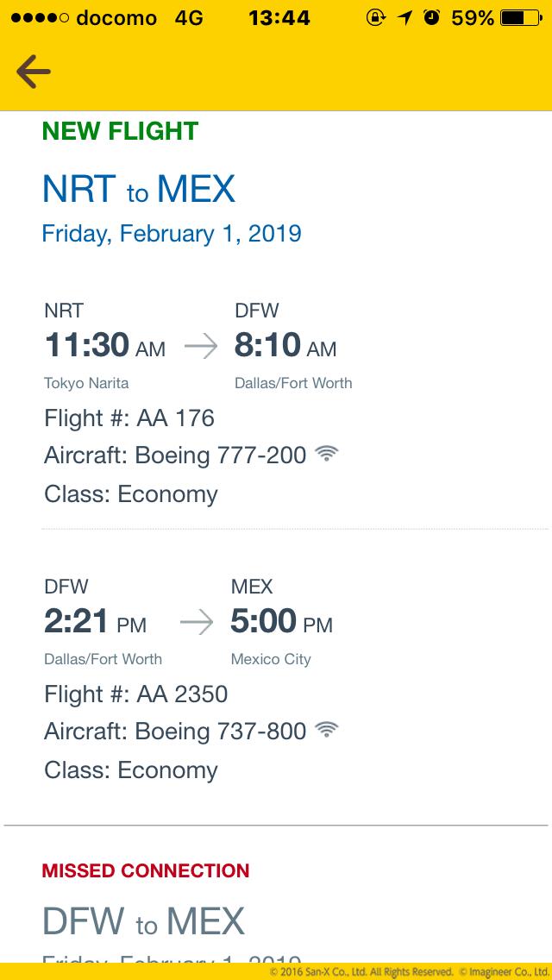This screenshot has width=552, height=980.
Task: Select the NEW FLIGHT heading
Action: coord(120,131)
